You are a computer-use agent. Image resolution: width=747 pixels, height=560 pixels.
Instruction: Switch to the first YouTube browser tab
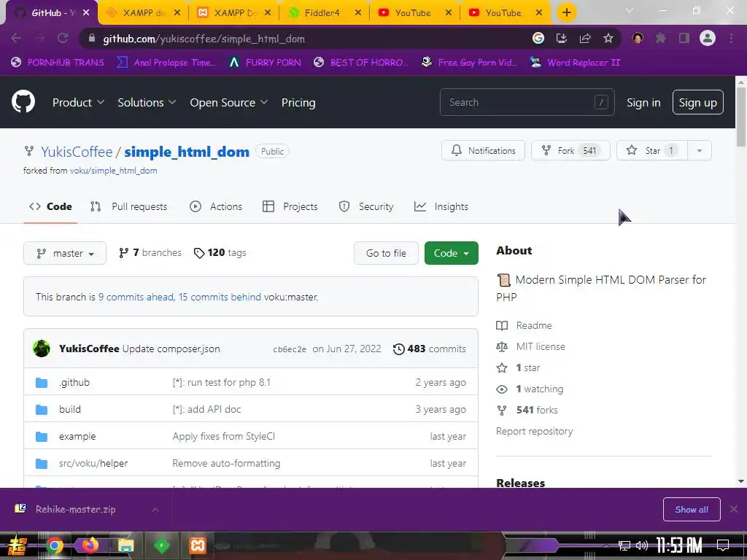point(414,13)
